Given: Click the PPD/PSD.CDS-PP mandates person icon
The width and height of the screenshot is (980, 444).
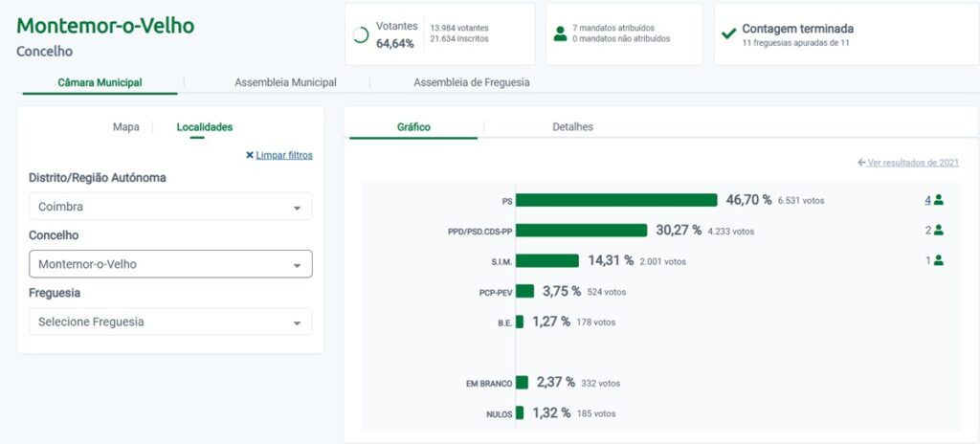Looking at the screenshot, I should 939,230.
